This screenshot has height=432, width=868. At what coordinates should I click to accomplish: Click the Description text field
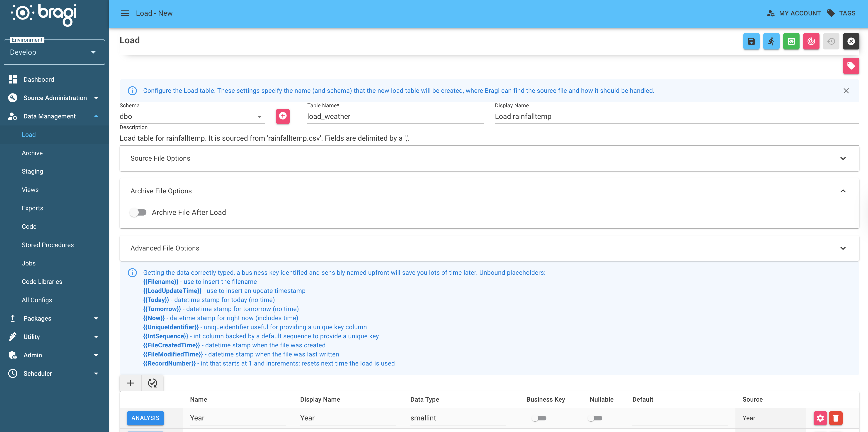[489, 138]
